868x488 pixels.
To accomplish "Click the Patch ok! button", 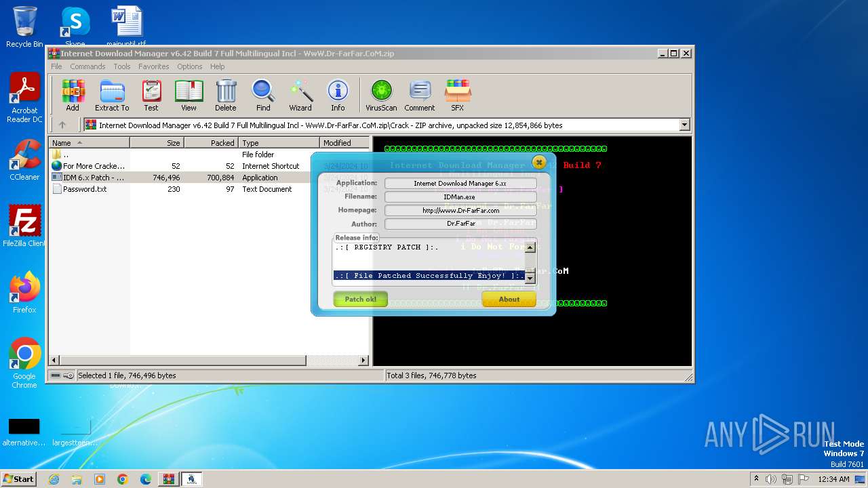I will point(360,299).
